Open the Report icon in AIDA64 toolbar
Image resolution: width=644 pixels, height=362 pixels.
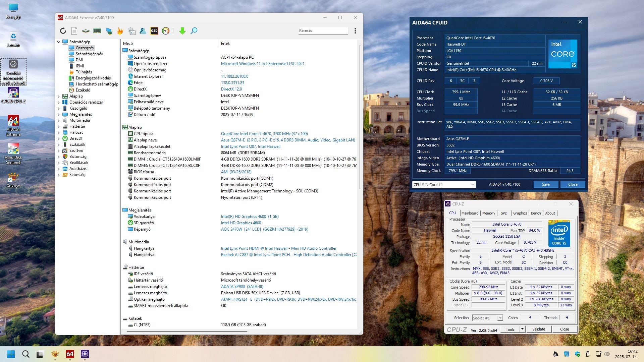tap(74, 31)
